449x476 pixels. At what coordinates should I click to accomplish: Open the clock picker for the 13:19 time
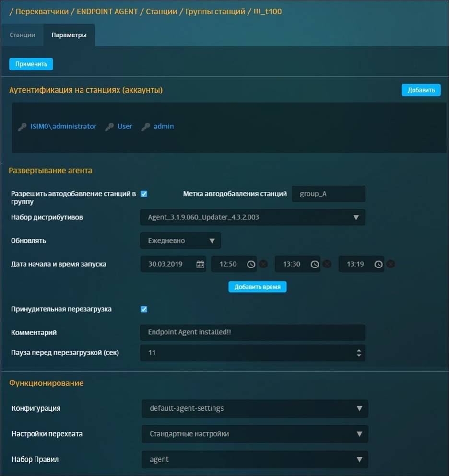378,264
